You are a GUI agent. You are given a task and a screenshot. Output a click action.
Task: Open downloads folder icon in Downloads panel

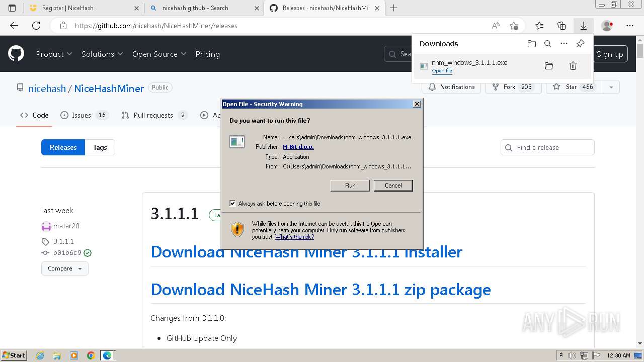pos(532,44)
